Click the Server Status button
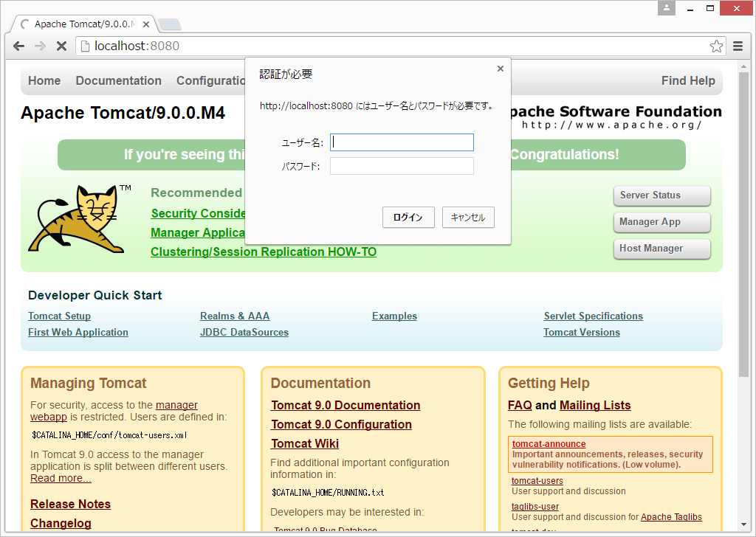The height and width of the screenshot is (537, 756). click(661, 195)
